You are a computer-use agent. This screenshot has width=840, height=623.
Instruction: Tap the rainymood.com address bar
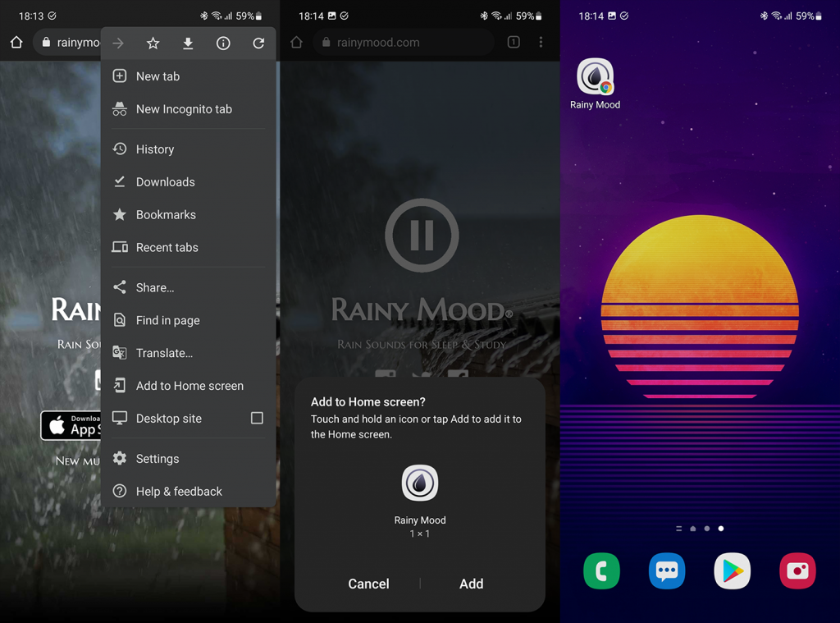[x=404, y=43]
